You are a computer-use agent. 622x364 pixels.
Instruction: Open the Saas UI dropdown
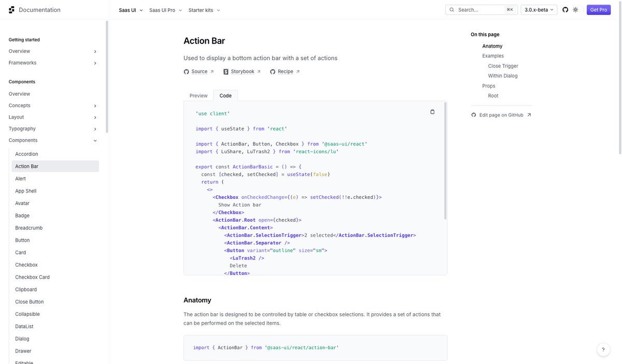pyautogui.click(x=131, y=10)
